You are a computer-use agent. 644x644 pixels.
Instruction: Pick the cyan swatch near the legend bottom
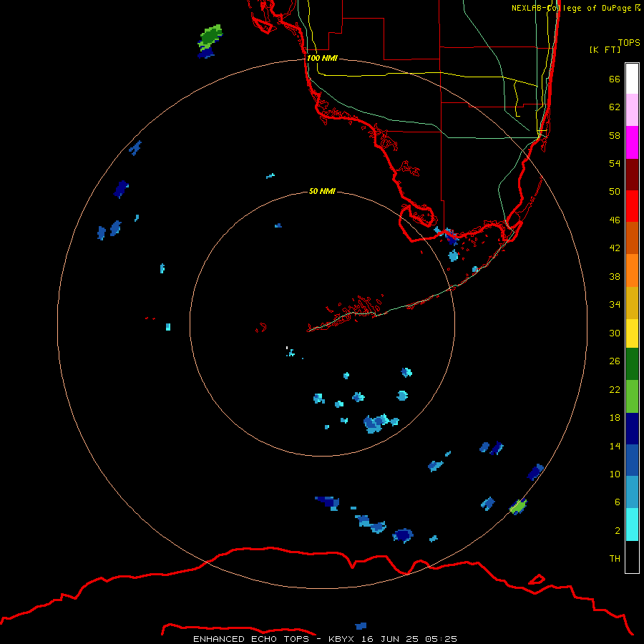632,525
